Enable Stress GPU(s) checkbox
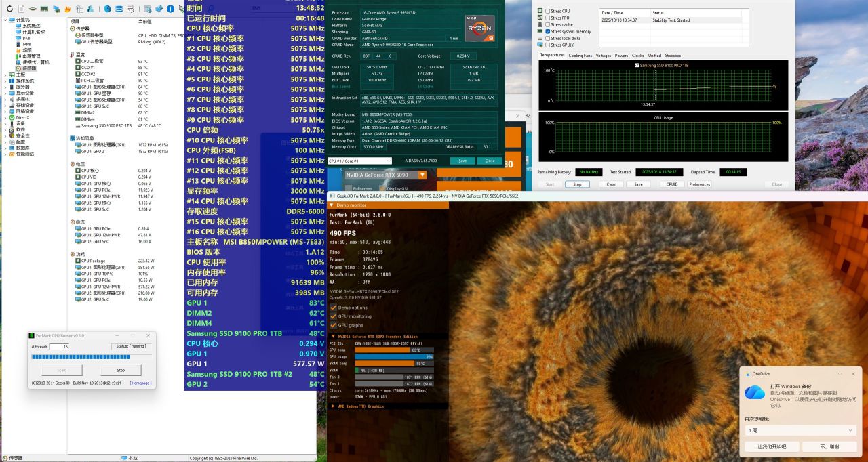 coord(548,45)
